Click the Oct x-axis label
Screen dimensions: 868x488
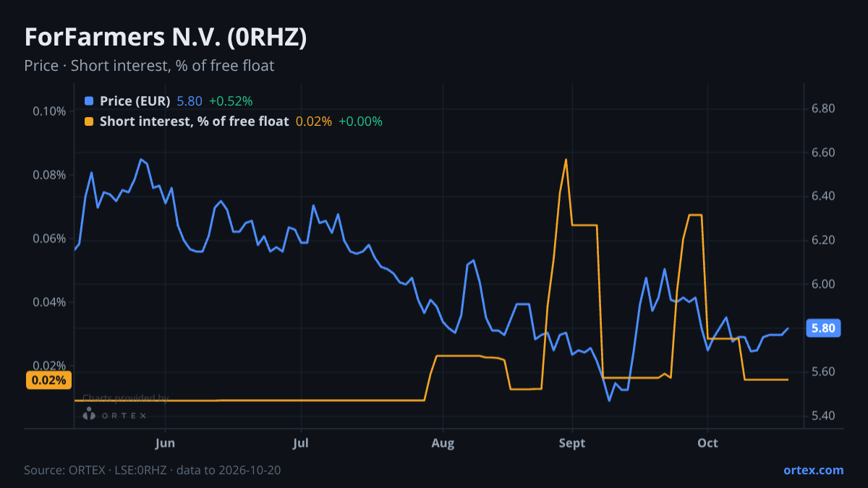(x=707, y=443)
